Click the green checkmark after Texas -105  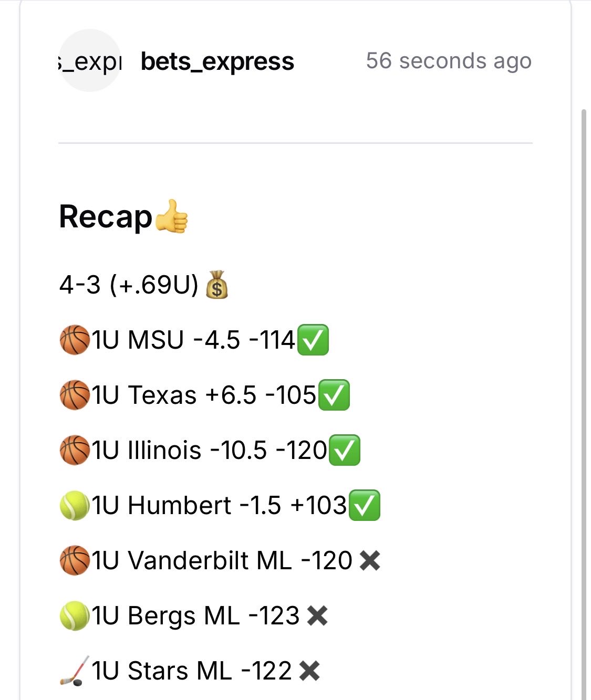[x=334, y=395]
